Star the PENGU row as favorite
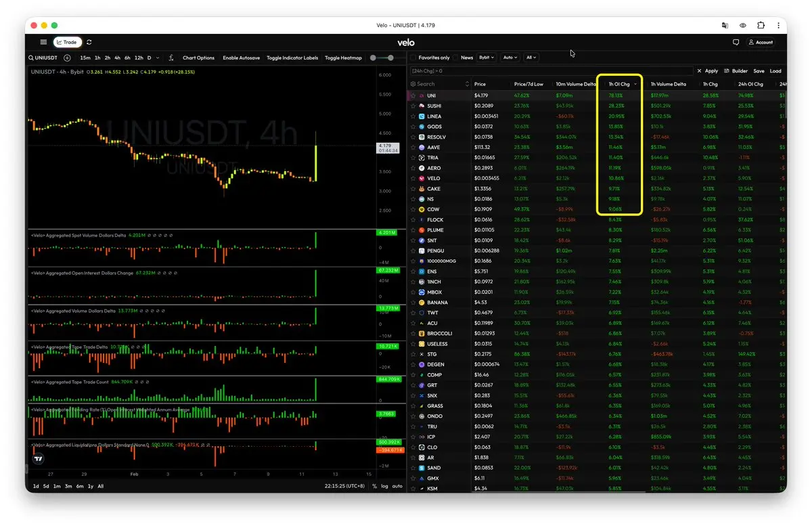Screen dimensions: 812x526 coord(413,250)
